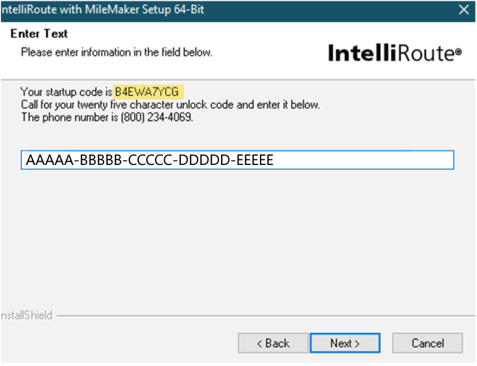Image resolution: width=477 pixels, height=366 pixels.
Task: Place cursor on AAAAA in unlock code
Action: click(x=50, y=160)
